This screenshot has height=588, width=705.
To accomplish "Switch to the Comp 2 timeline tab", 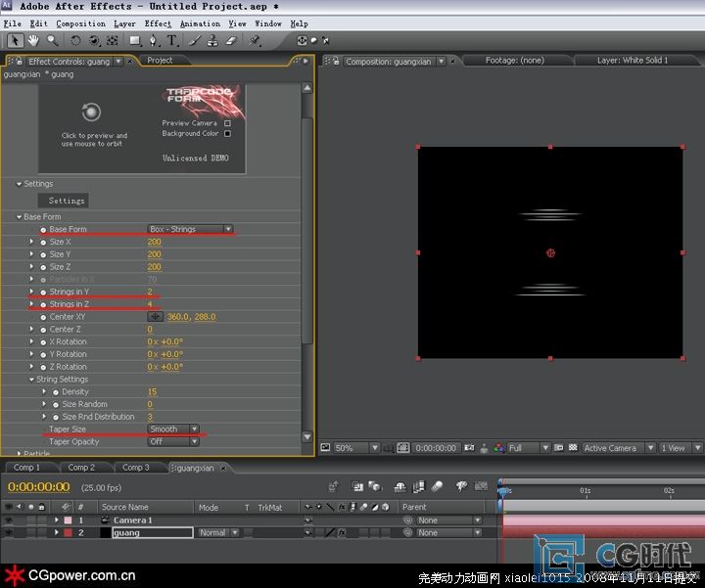I will point(81,468).
